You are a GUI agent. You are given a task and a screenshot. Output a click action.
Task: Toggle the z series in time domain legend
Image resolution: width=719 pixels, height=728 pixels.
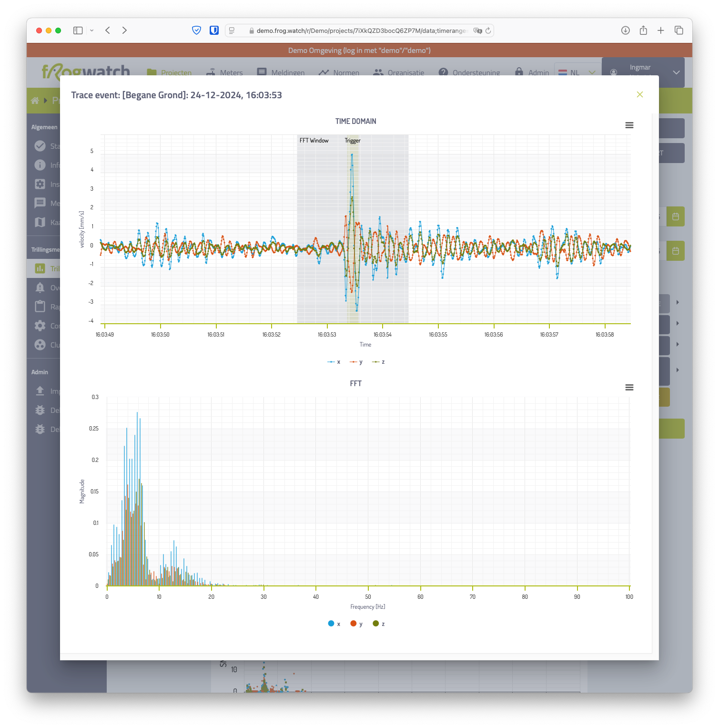[x=378, y=362]
